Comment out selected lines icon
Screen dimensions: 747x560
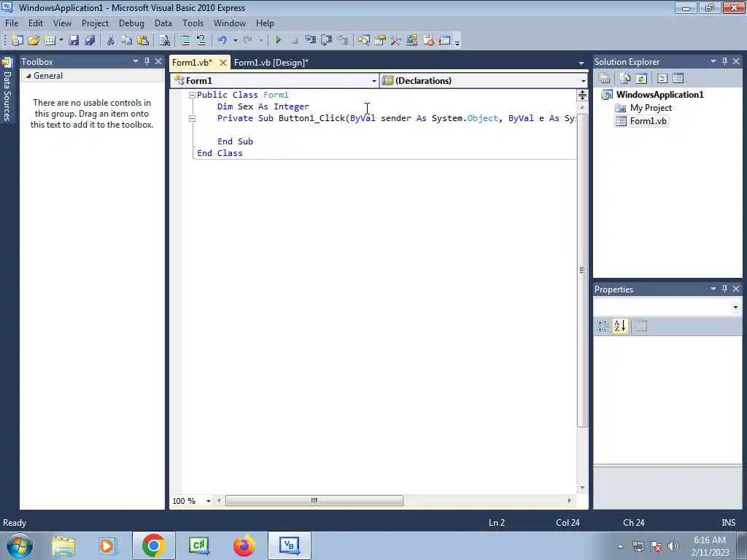(185, 41)
